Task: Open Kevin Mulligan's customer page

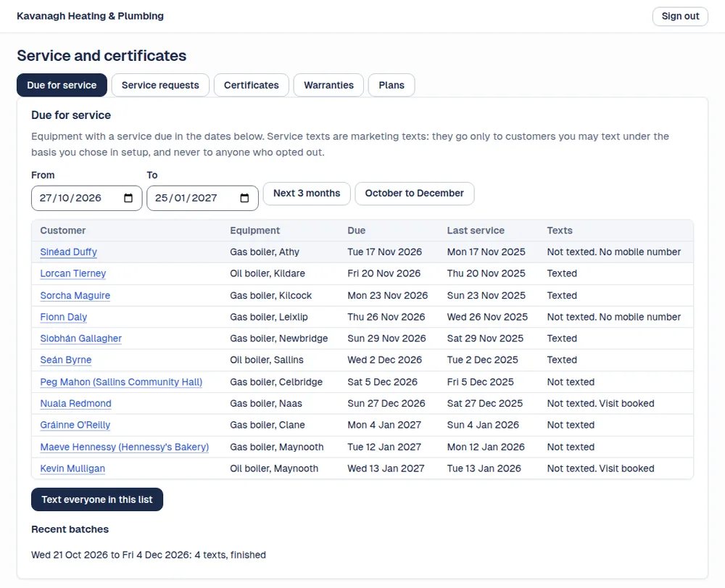Action: 72,468
